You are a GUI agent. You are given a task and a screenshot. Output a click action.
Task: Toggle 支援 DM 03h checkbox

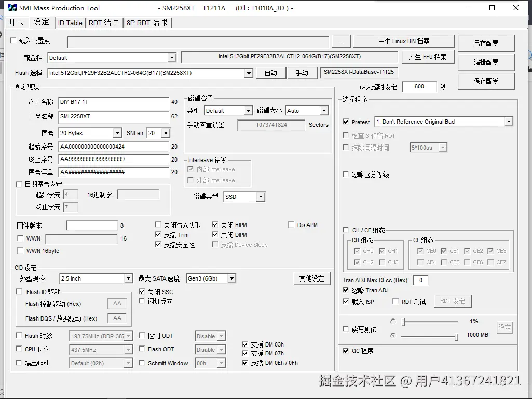tap(245, 344)
